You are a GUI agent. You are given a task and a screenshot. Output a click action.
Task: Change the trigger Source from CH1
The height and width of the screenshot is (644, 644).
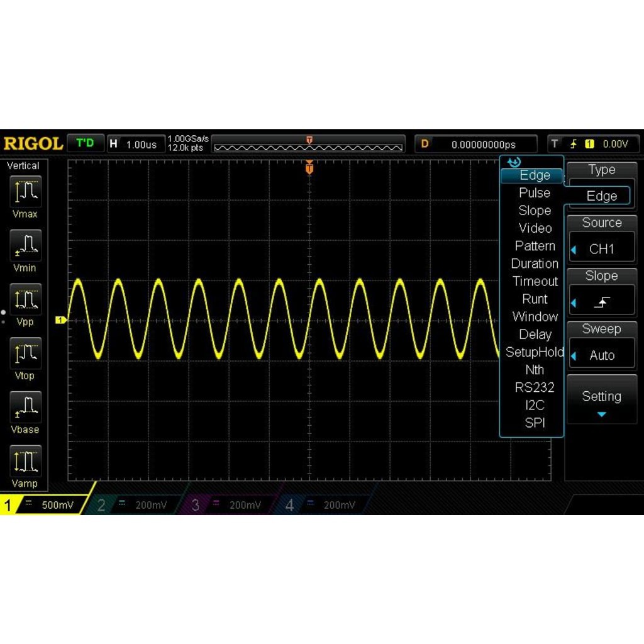coord(602,249)
